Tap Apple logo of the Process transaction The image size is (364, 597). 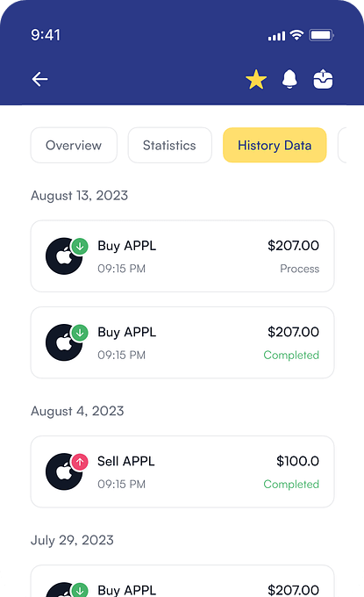coord(64,256)
